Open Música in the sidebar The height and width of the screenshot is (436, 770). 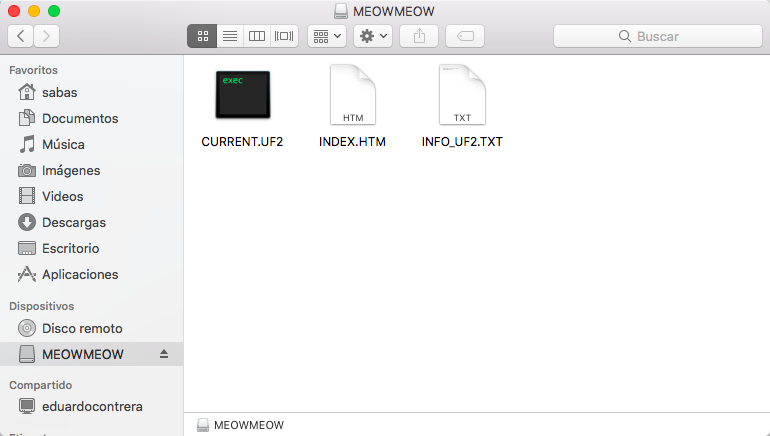(x=91, y=144)
